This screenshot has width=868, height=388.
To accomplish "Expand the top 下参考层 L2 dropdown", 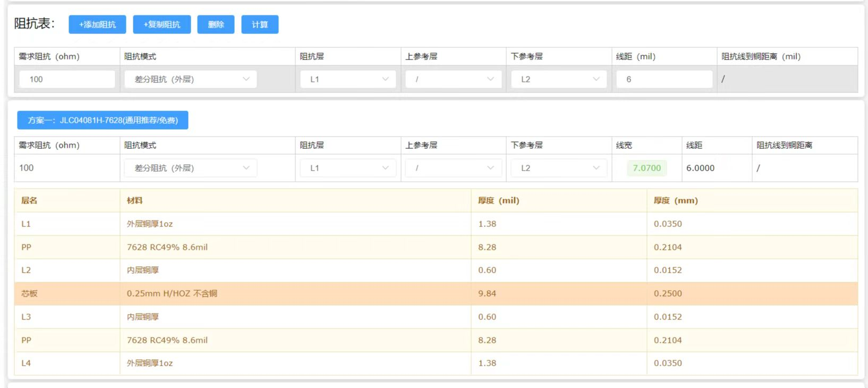I will coord(558,79).
